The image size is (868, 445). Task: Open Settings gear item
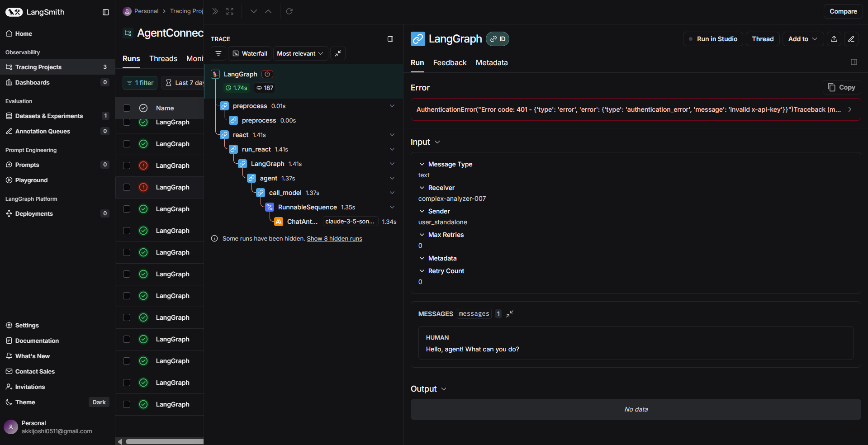click(x=57, y=325)
